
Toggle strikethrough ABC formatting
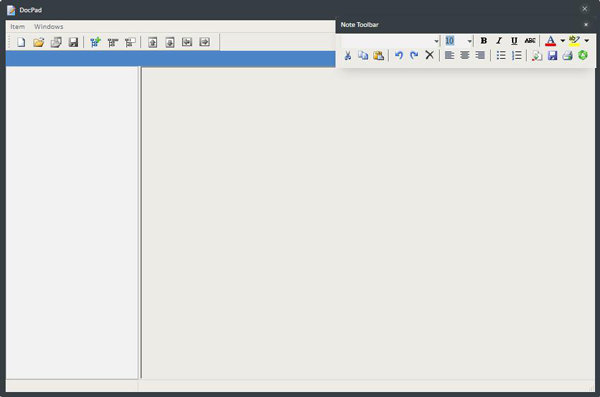coord(530,41)
